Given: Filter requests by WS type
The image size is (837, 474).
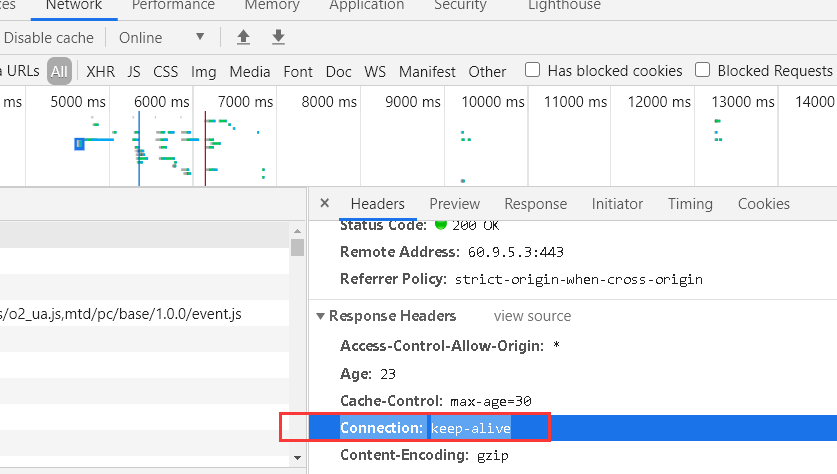Looking at the screenshot, I should [375, 71].
